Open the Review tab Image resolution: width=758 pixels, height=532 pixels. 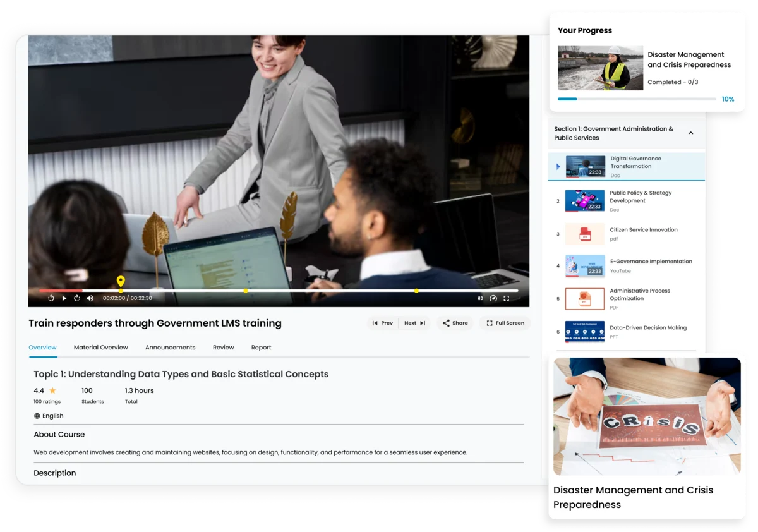[x=223, y=347]
